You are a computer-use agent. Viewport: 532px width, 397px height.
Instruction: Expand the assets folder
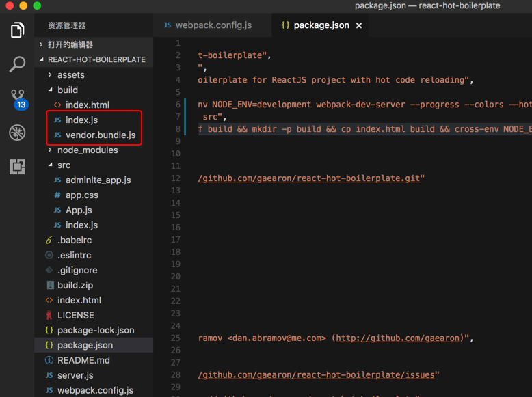coord(94,75)
